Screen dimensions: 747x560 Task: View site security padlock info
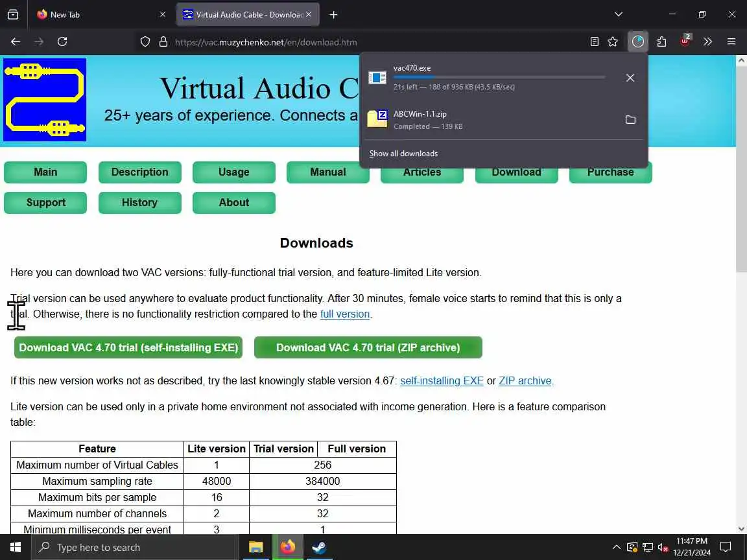[163, 42]
